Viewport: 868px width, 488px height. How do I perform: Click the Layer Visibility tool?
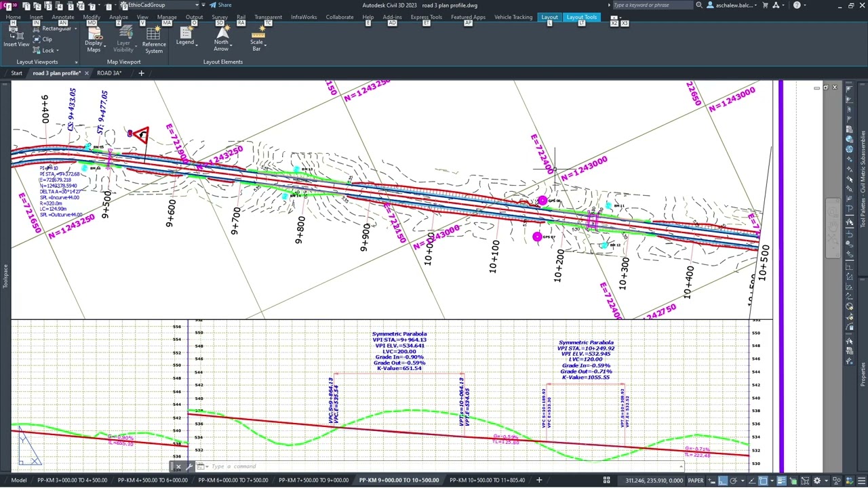pos(123,40)
